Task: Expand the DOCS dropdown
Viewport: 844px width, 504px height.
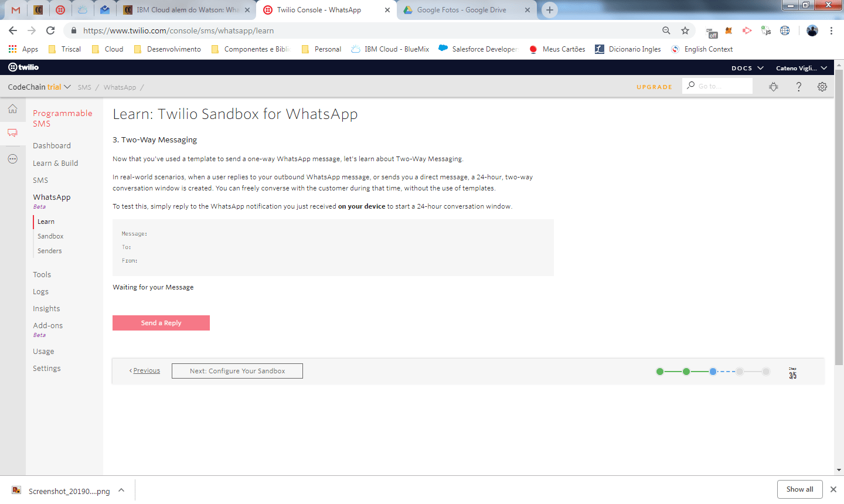Action: click(x=747, y=68)
